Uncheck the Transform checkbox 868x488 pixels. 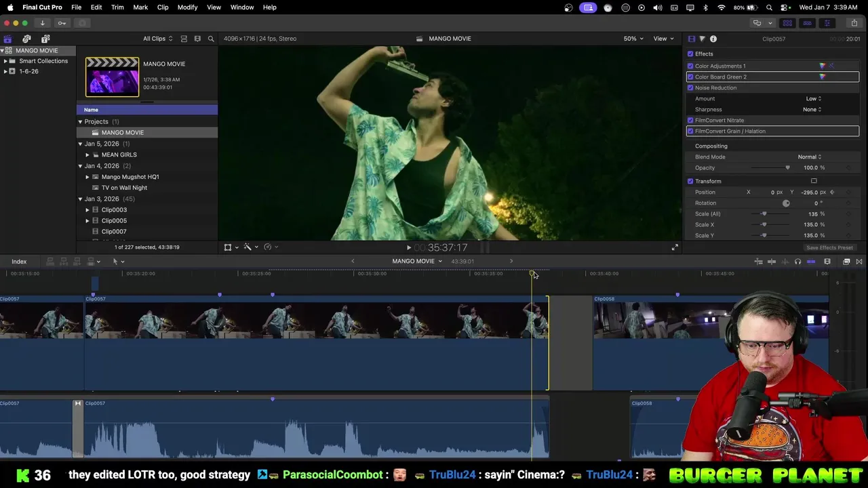point(690,181)
